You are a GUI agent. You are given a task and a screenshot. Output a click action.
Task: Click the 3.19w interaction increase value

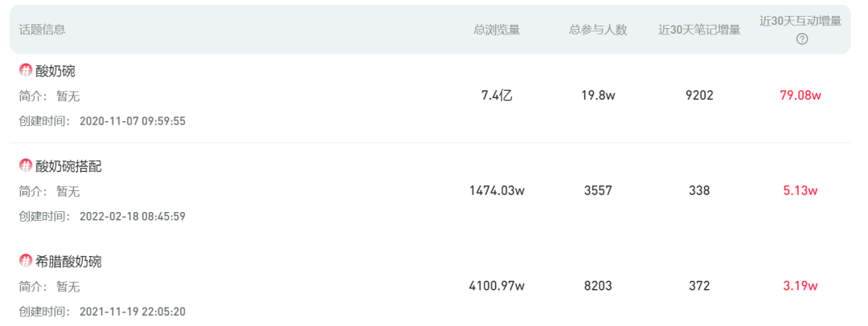point(800,286)
